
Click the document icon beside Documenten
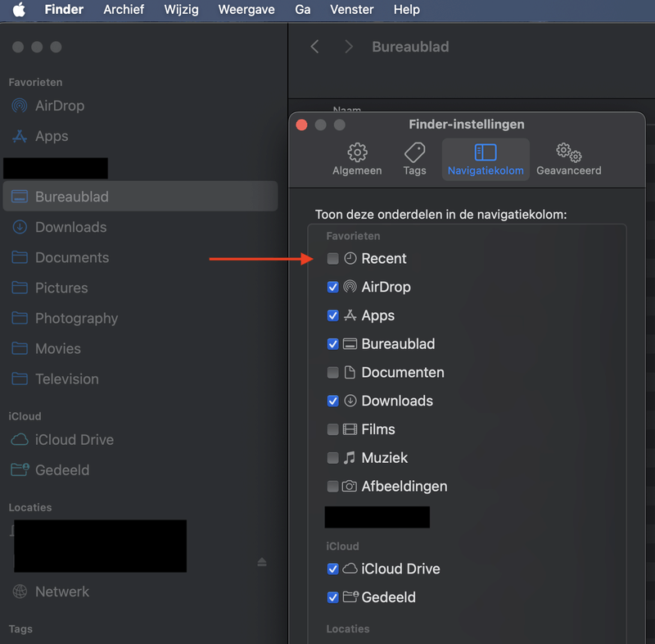[x=350, y=372]
